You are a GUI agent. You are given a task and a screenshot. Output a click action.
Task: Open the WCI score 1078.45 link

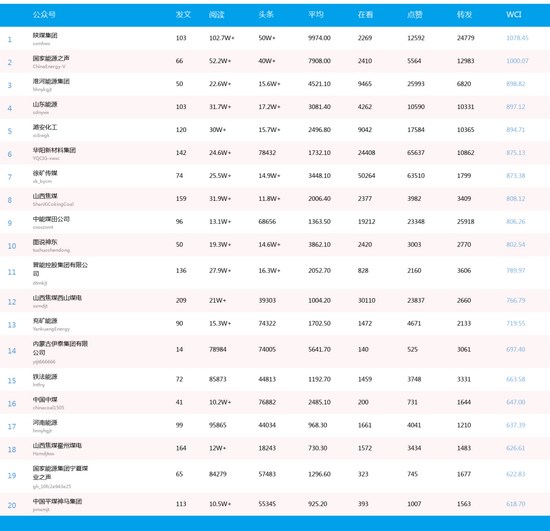coord(517,38)
